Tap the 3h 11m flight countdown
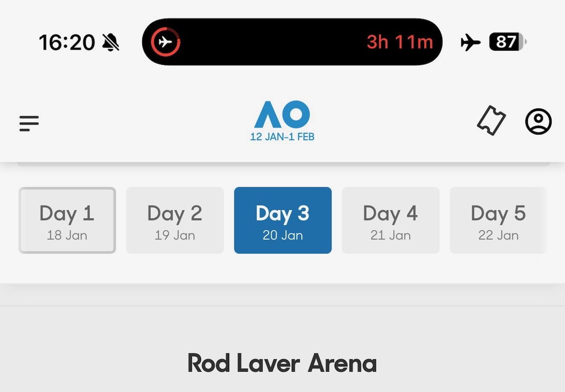The height and width of the screenshot is (392, 565). point(399,42)
